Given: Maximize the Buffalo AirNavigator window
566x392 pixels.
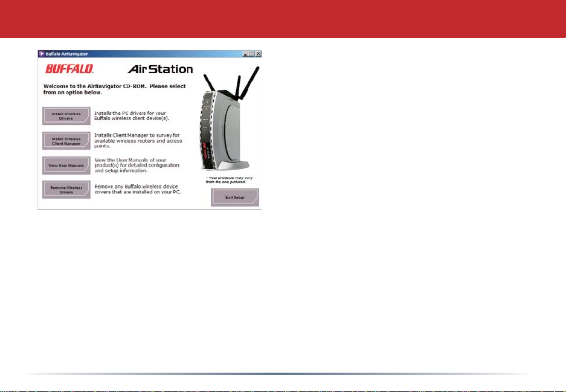Looking at the screenshot, I should [x=252, y=54].
